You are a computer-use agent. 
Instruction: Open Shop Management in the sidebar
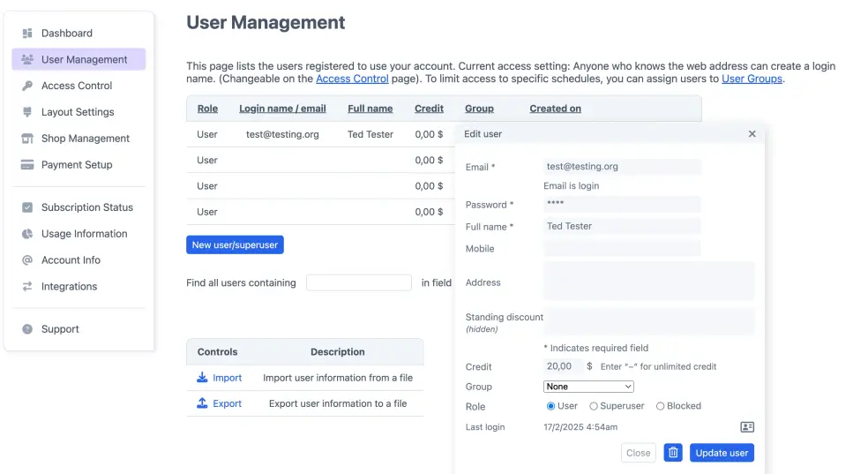pyautogui.click(x=86, y=139)
